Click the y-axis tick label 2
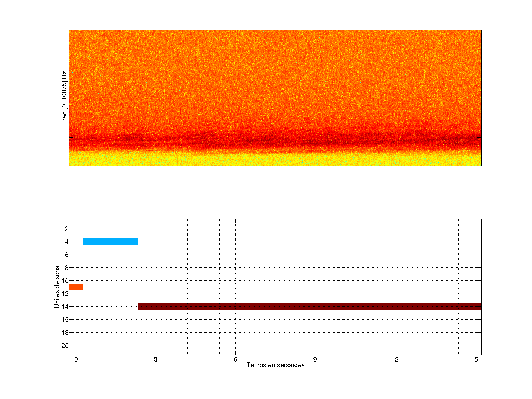 pos(67,229)
